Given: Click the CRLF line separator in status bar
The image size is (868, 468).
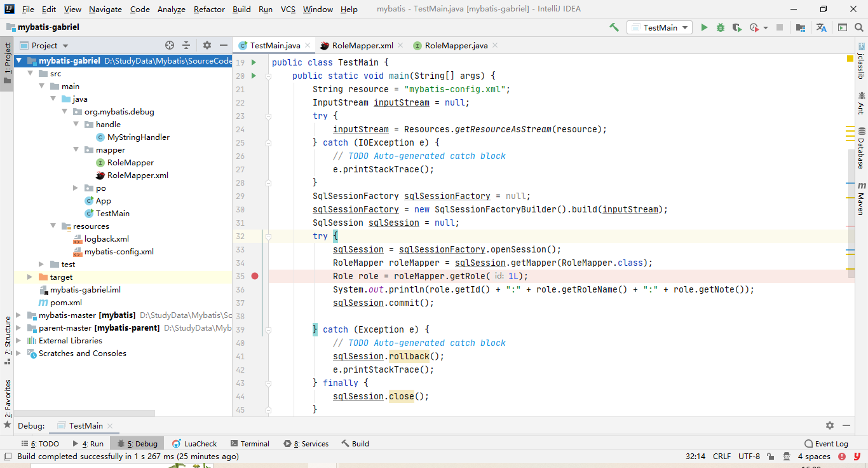Looking at the screenshot, I should coord(722,457).
